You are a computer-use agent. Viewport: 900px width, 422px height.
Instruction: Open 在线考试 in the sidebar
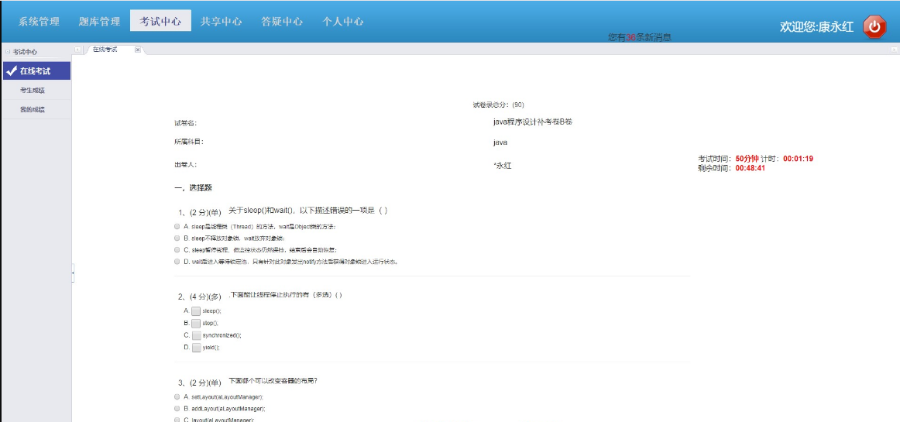37,71
